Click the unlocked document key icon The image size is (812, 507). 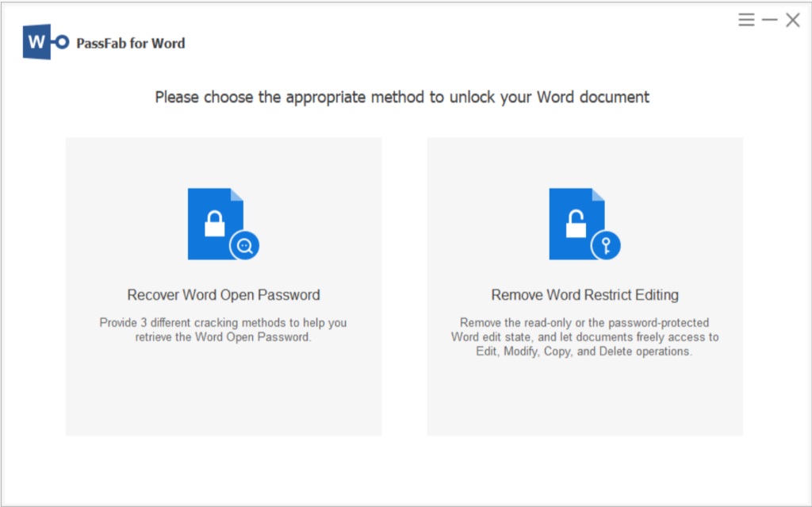[x=584, y=224]
